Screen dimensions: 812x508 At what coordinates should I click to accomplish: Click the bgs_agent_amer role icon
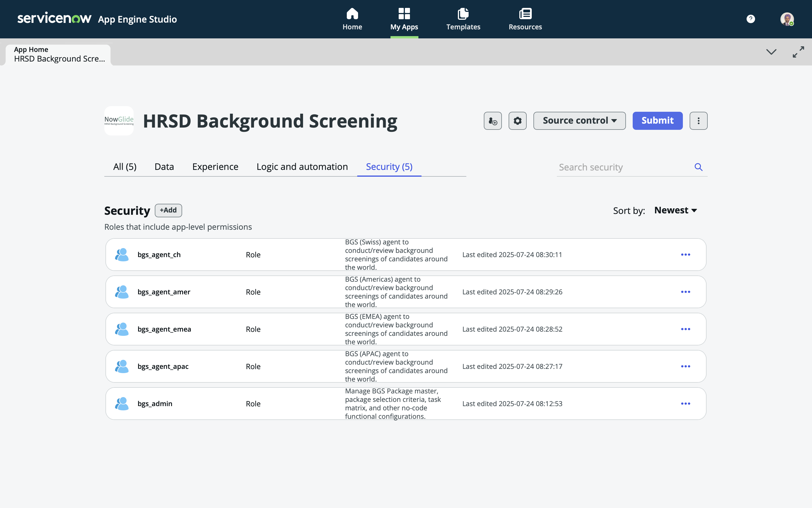pos(122,292)
